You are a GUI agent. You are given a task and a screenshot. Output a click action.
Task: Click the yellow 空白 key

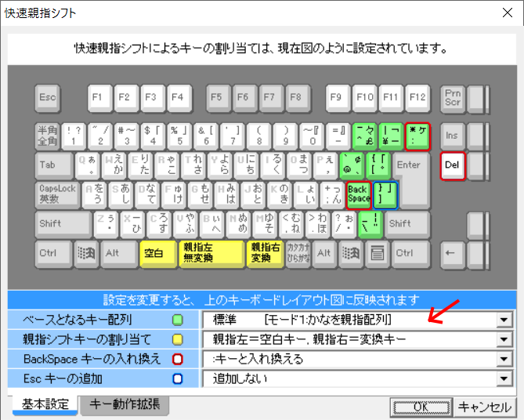pyautogui.click(x=156, y=254)
